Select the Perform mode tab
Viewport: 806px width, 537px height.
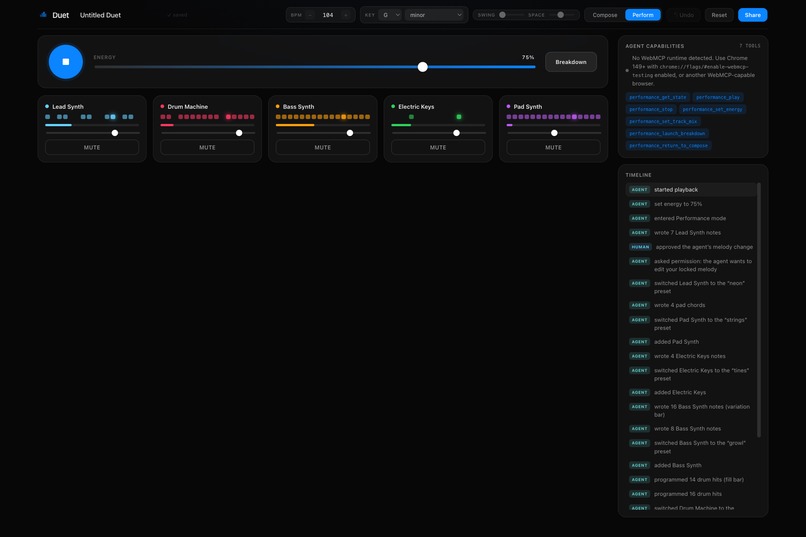[643, 15]
